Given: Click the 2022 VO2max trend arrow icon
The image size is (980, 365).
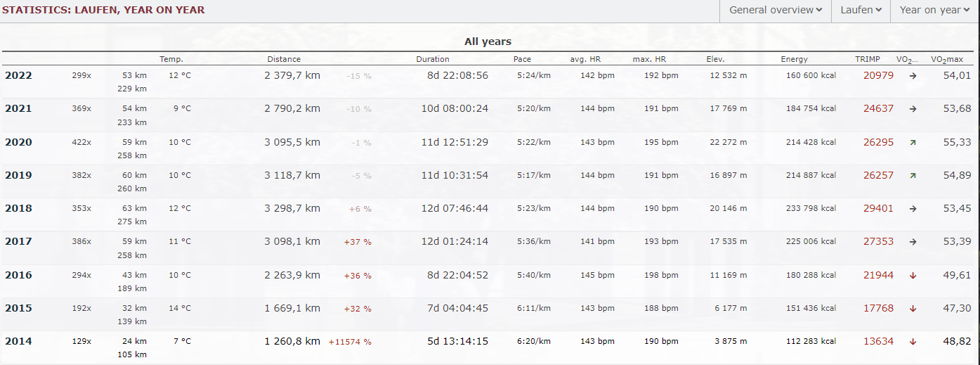Looking at the screenshot, I should (x=913, y=76).
